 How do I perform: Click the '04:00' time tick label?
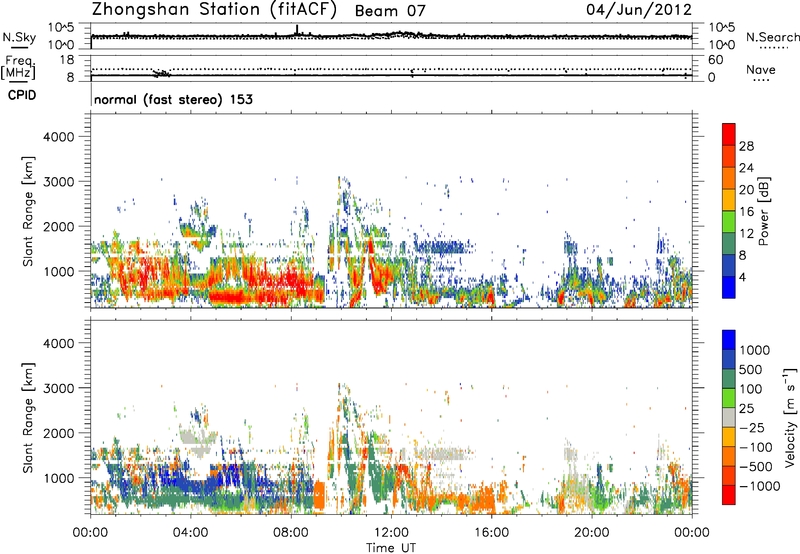[x=190, y=533]
